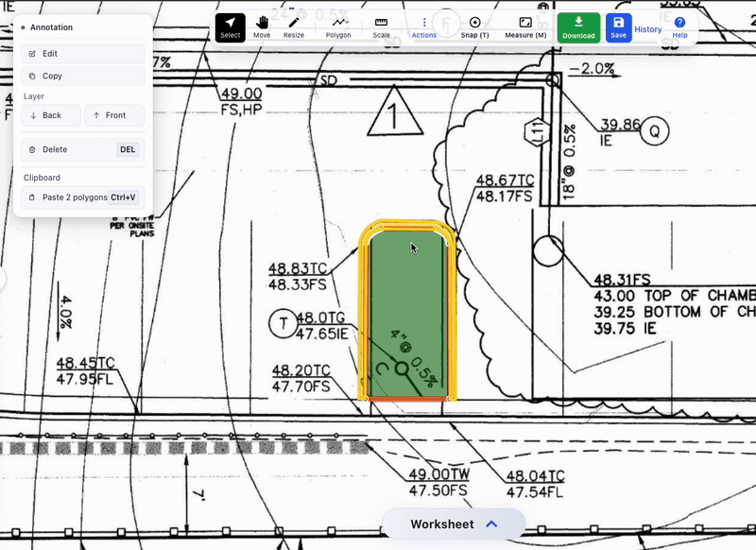Image resolution: width=756 pixels, height=550 pixels.
Task: Choose Edit in the Annotation menu
Action: point(83,54)
